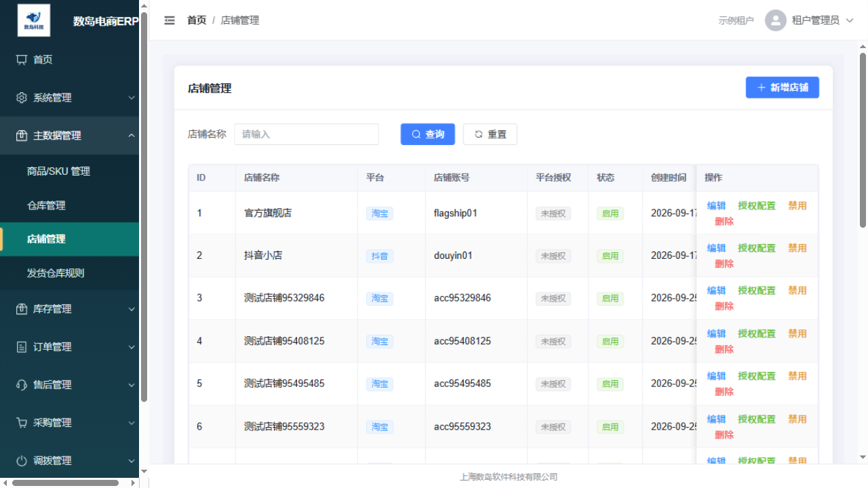Click the 查询 search button

point(428,134)
